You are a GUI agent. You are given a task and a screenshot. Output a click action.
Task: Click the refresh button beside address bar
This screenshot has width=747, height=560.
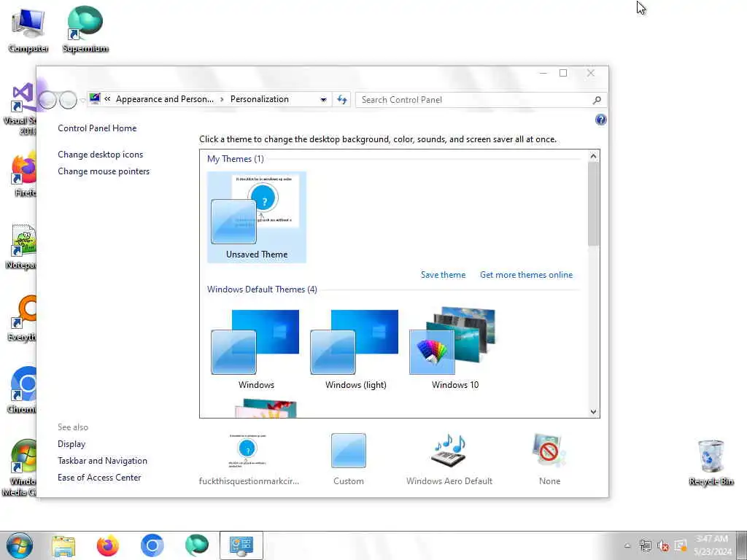tap(342, 99)
